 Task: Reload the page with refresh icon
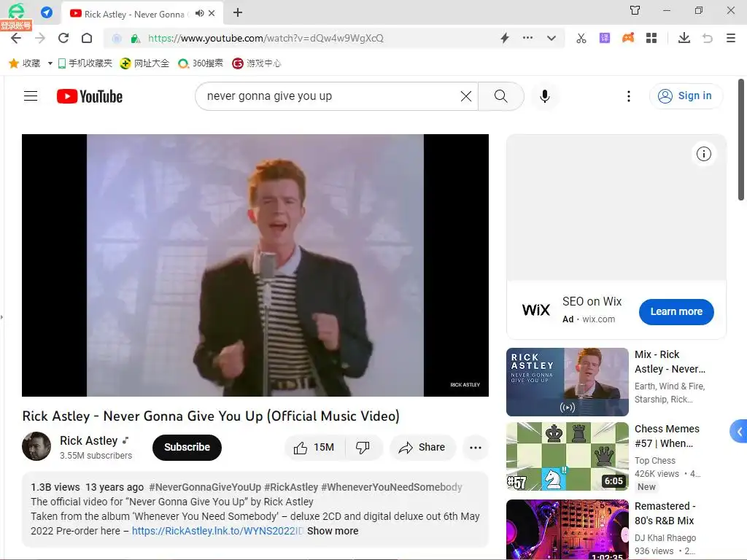tap(63, 38)
